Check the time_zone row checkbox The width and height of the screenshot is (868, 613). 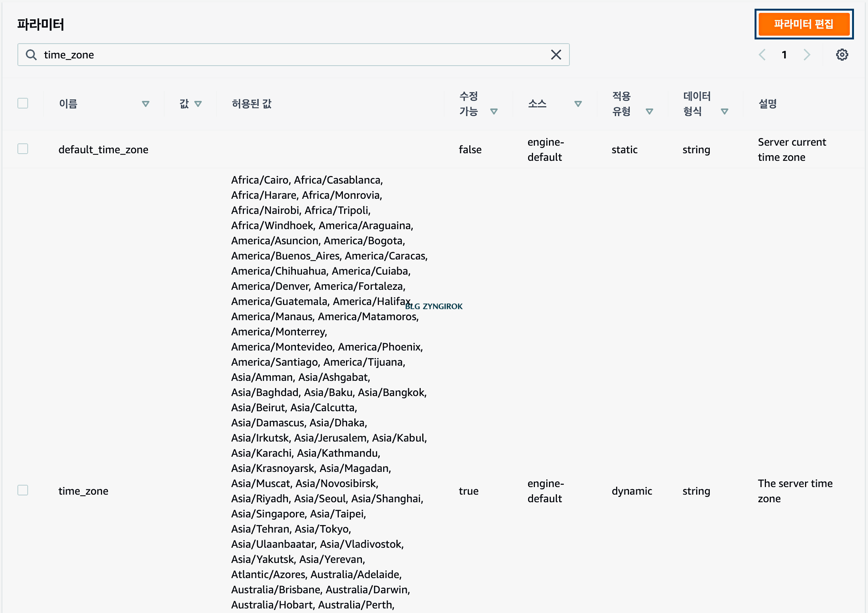click(x=23, y=490)
